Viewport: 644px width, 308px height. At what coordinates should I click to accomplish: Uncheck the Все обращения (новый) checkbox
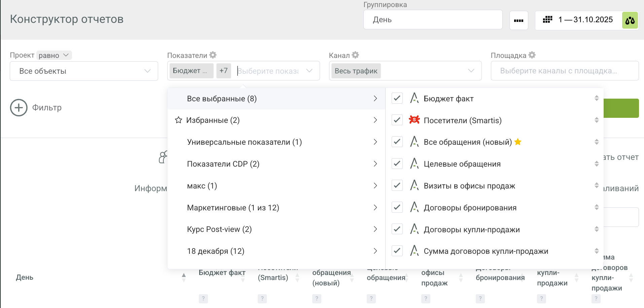(397, 142)
